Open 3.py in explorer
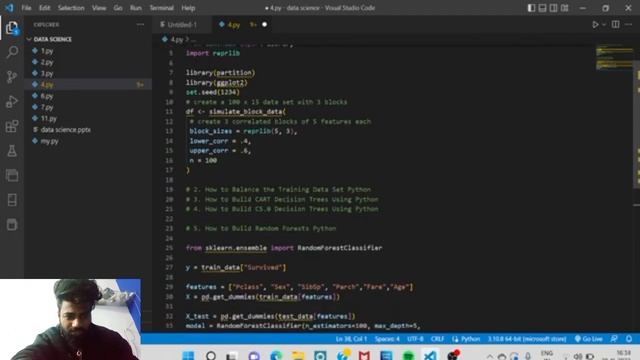The width and height of the screenshot is (640, 360). (x=47, y=73)
